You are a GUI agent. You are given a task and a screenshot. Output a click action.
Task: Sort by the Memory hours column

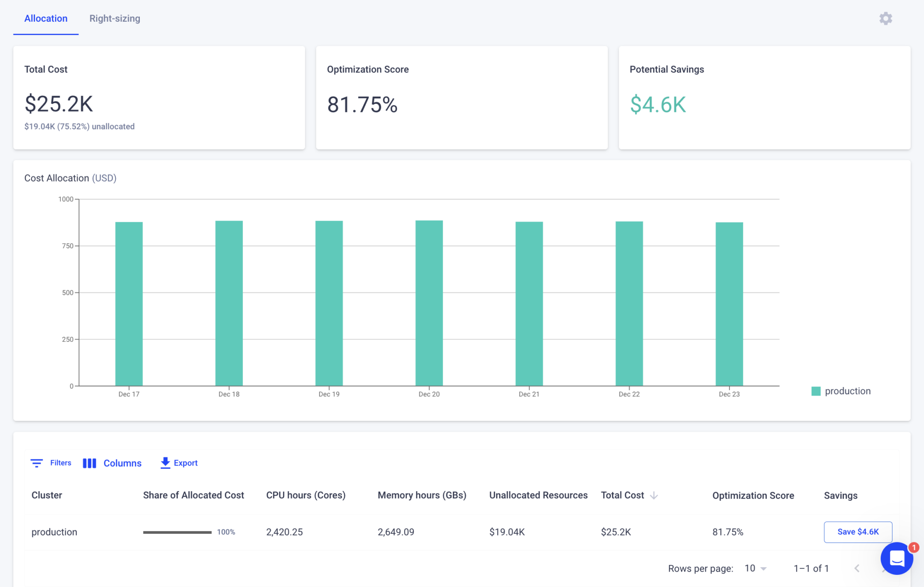click(422, 495)
